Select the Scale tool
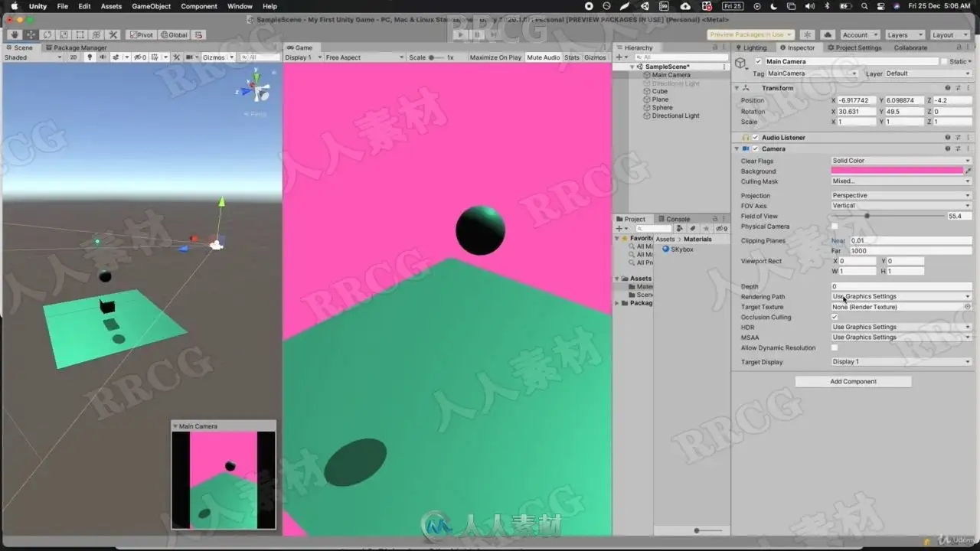 click(64, 34)
